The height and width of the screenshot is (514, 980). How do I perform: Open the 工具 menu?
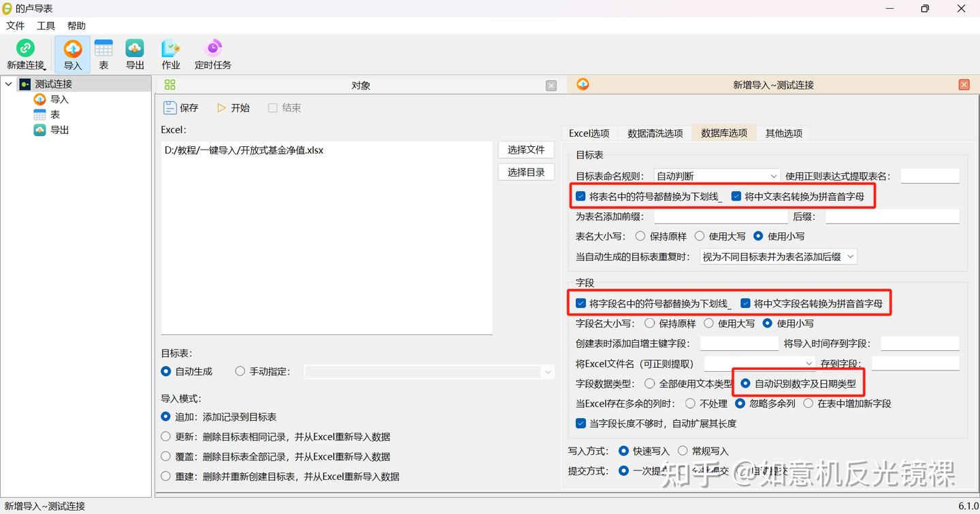(46, 26)
